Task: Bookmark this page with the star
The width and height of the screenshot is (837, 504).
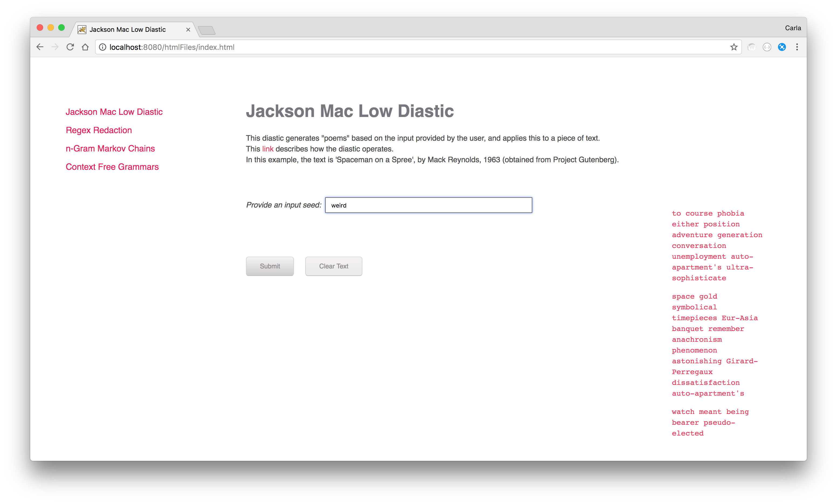Action: click(x=734, y=47)
